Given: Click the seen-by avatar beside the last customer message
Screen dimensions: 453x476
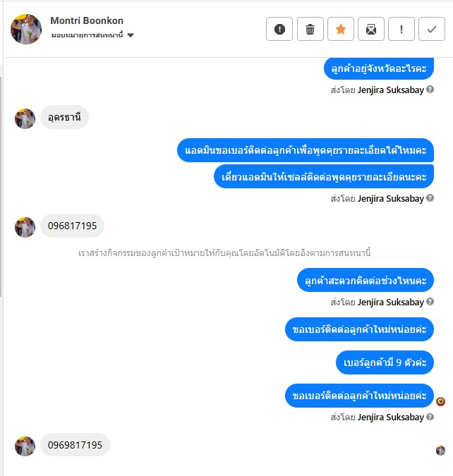Looking at the screenshot, I should [x=440, y=451].
